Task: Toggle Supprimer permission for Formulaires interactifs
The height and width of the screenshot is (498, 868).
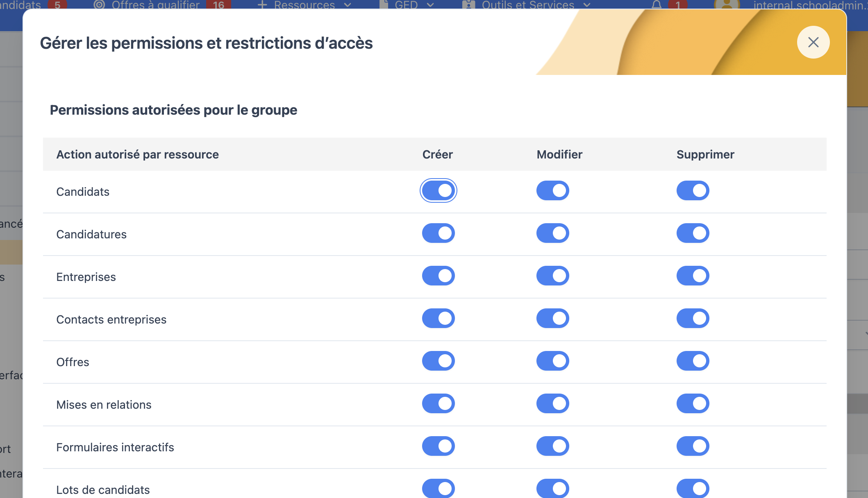Action: (693, 446)
